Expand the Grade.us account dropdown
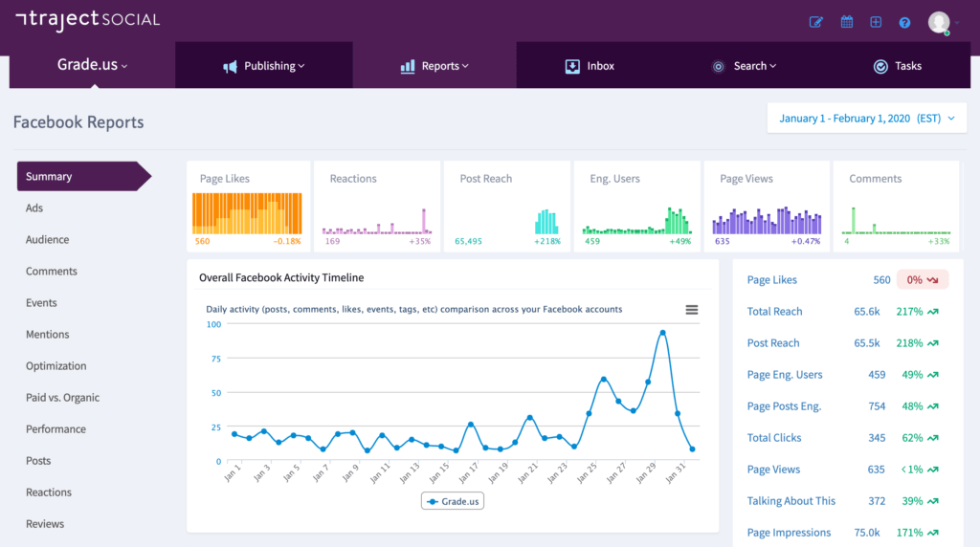 click(93, 64)
